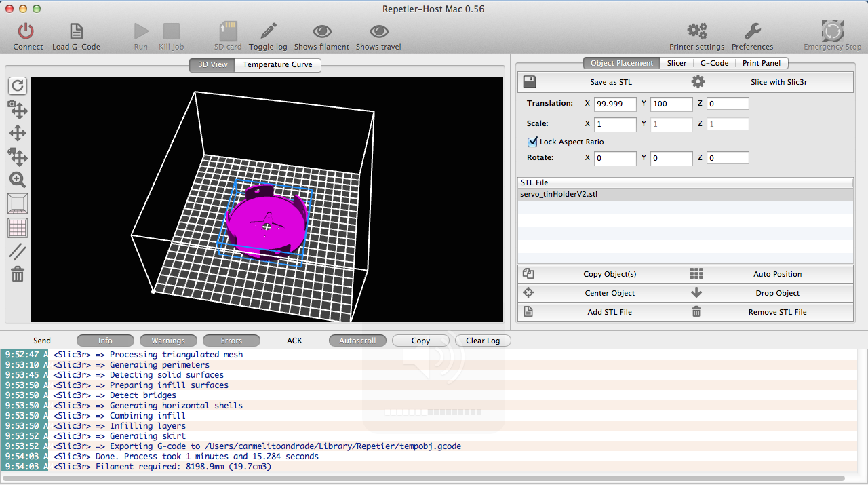868x485 pixels.
Task: Select the rotate camera tool
Action: 18,109
